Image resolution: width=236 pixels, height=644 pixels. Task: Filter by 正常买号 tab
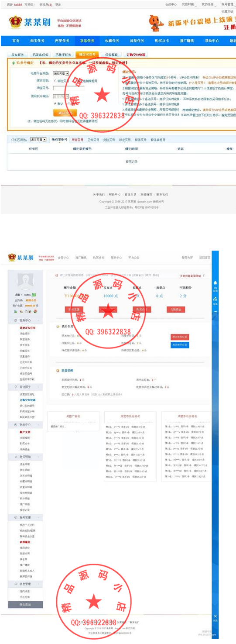click(93, 140)
